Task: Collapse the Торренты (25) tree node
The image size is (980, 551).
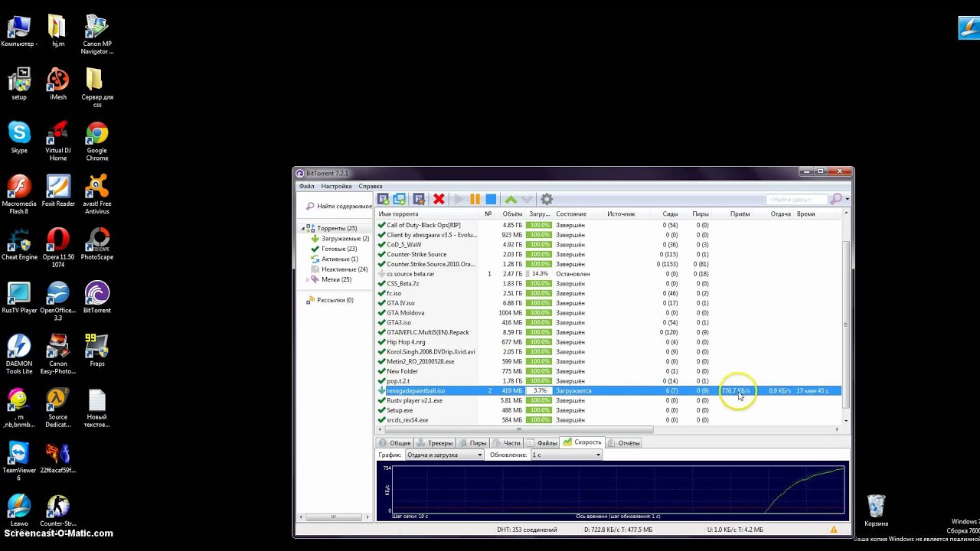Action: point(304,228)
